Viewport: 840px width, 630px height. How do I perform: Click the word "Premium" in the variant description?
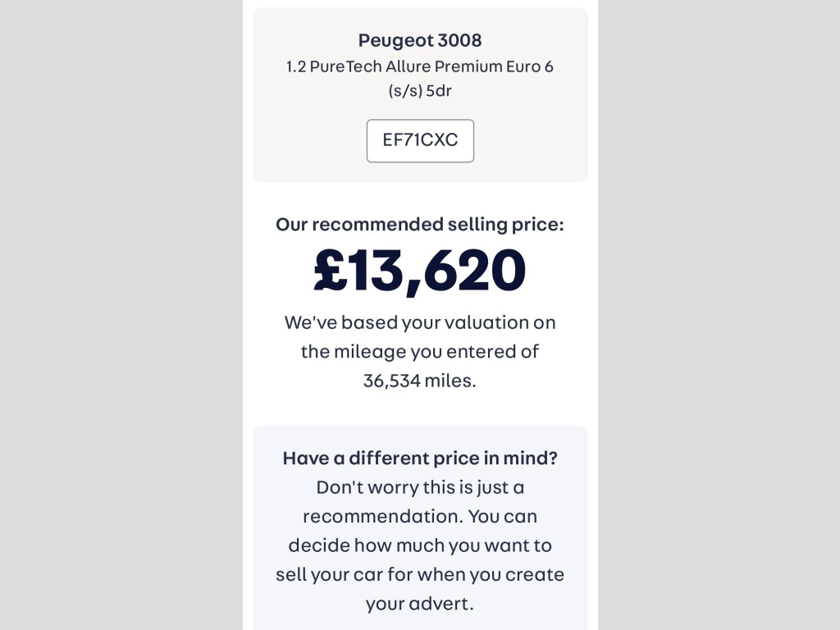coord(468,66)
